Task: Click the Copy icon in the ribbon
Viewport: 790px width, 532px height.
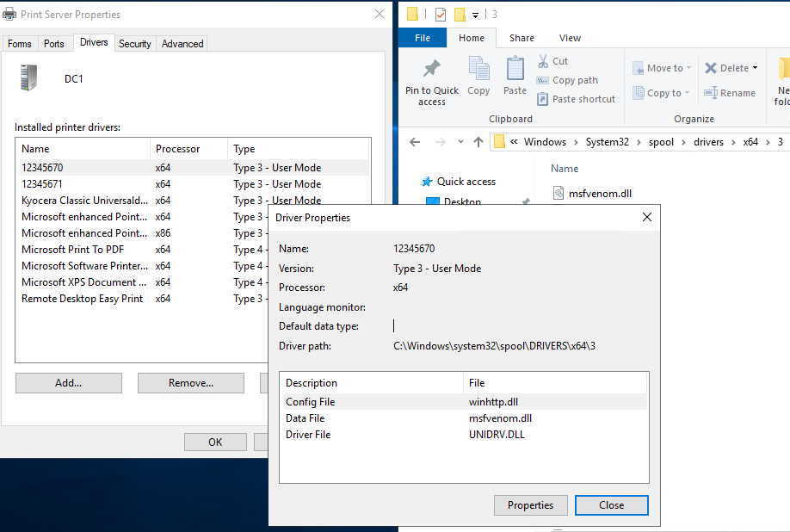Action: point(478,69)
